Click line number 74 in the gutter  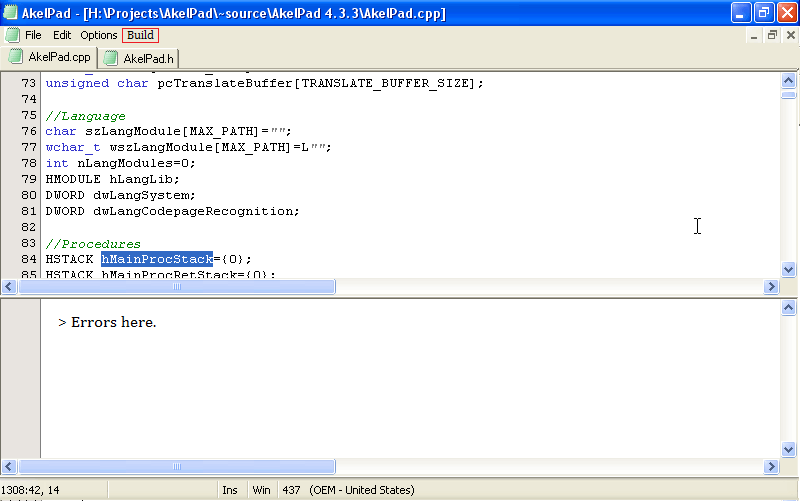coord(29,99)
